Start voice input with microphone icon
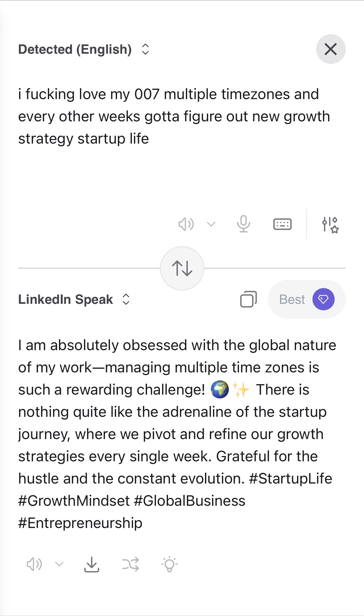 click(243, 224)
